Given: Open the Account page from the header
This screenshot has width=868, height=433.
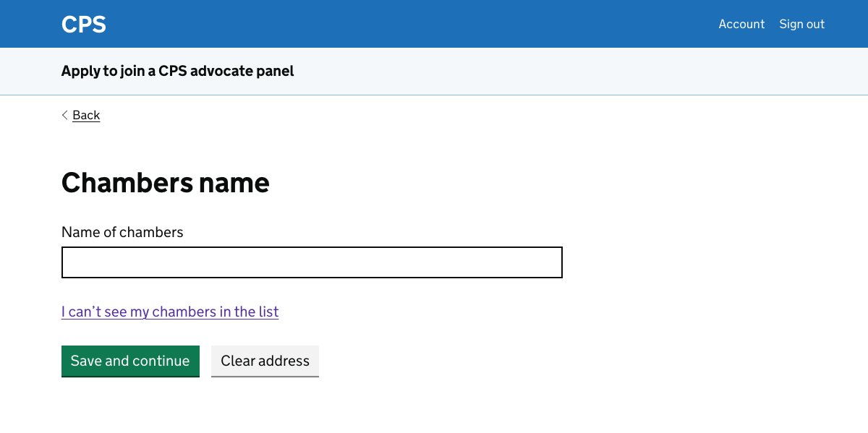Looking at the screenshot, I should 741,24.
